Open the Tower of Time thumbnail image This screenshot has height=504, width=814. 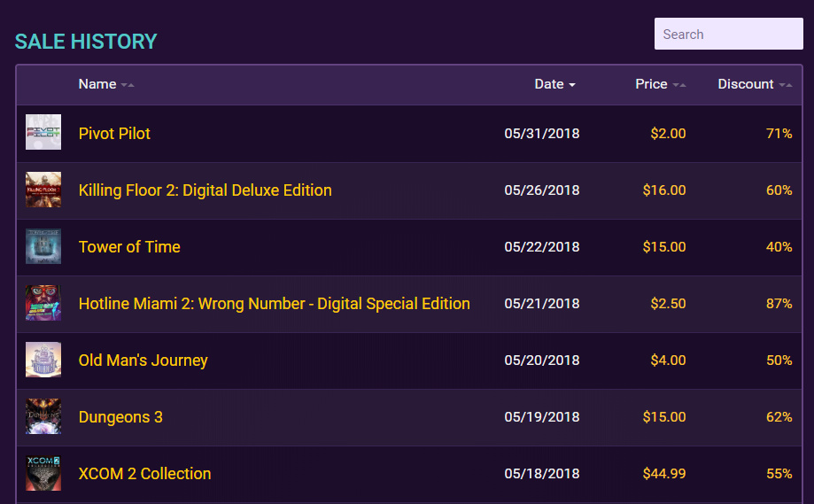[x=43, y=246]
